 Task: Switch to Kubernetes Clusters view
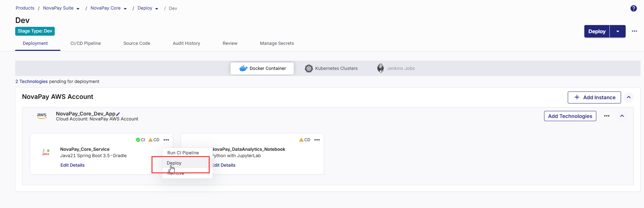(x=331, y=69)
